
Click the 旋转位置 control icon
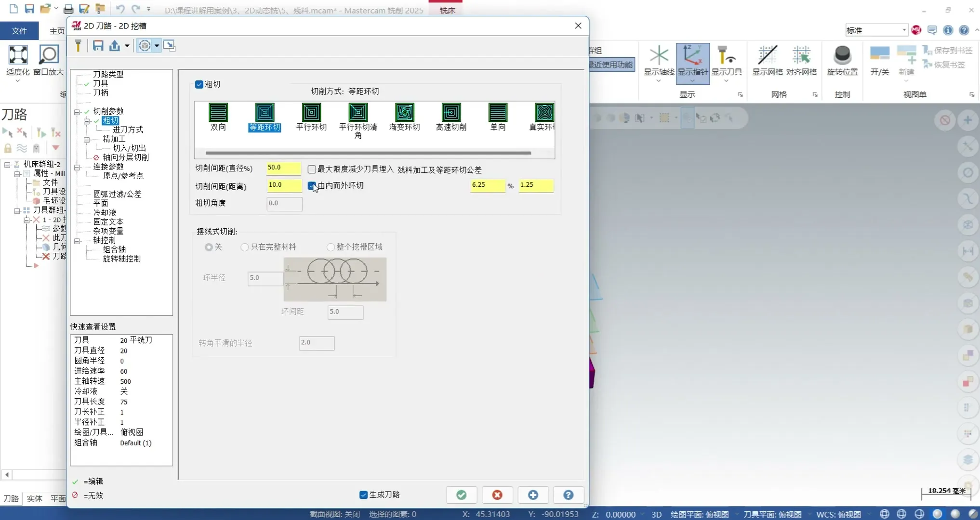(842, 58)
